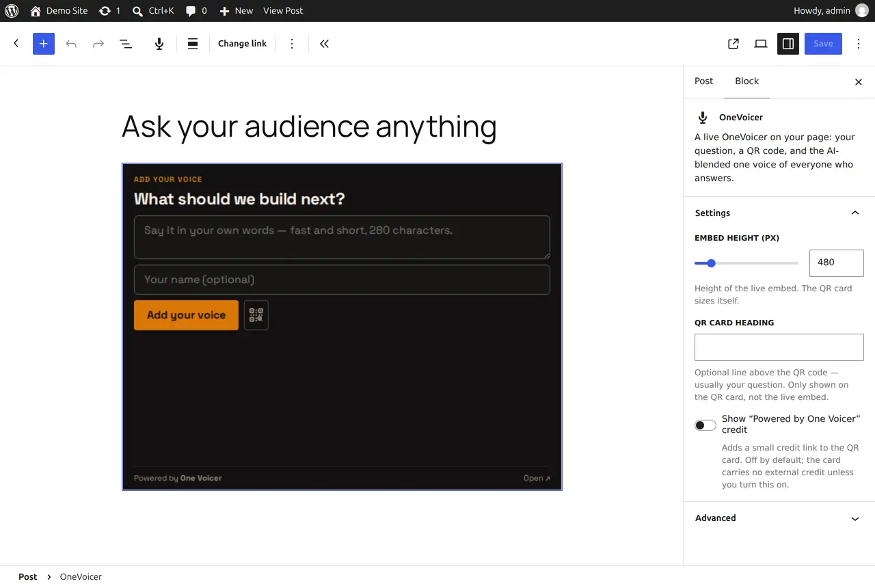Screen dimensions: 875x588
Task: Click the Your name optional field
Action: (342, 280)
